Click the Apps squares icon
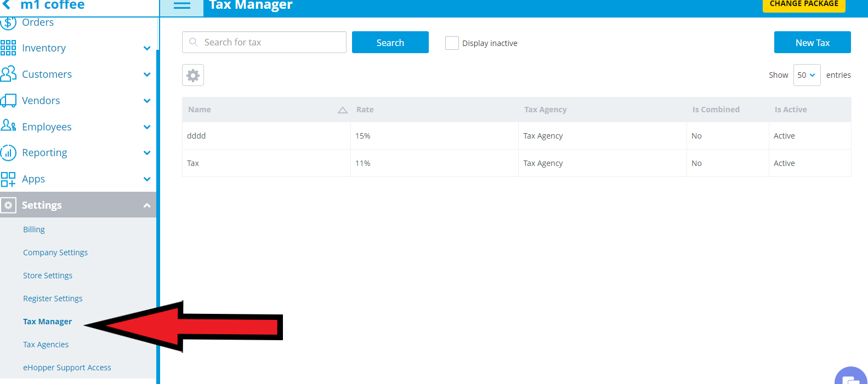 (x=8, y=179)
